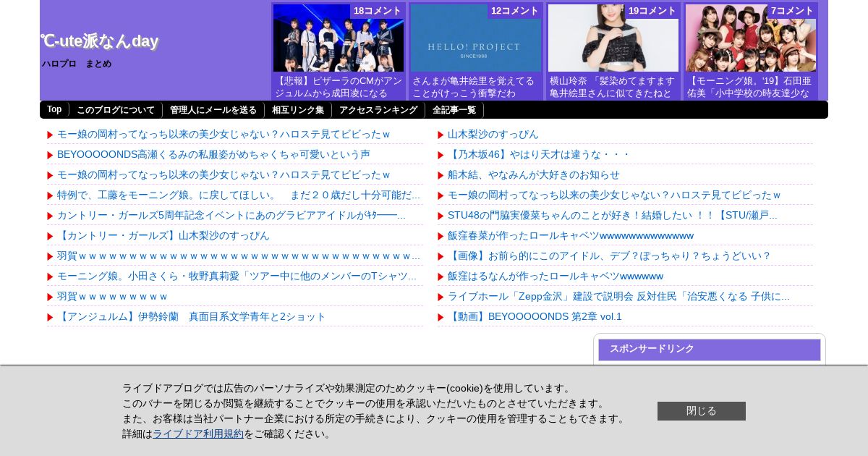Open 【アンジュルム】伊勢鈴蘭 2ショット link
The image size is (868, 456).
[x=192, y=316]
